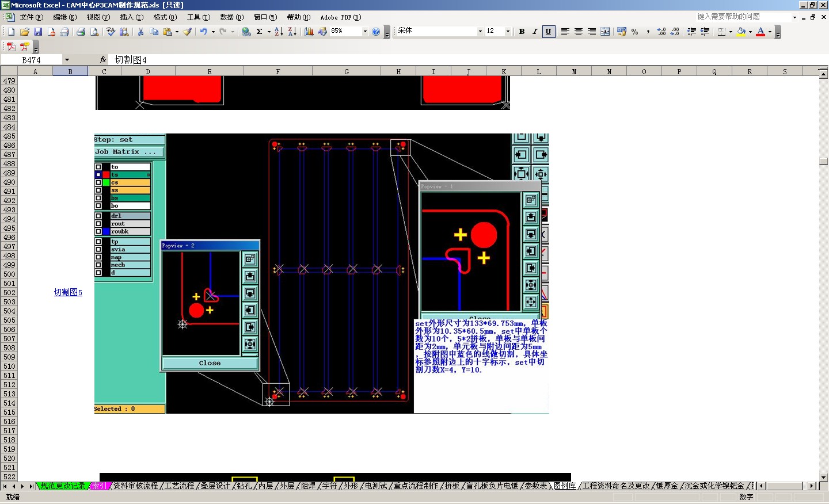Viewport: 829px width, 504px height.
Task: Expand the Undo history arrow
Action: coord(213,32)
